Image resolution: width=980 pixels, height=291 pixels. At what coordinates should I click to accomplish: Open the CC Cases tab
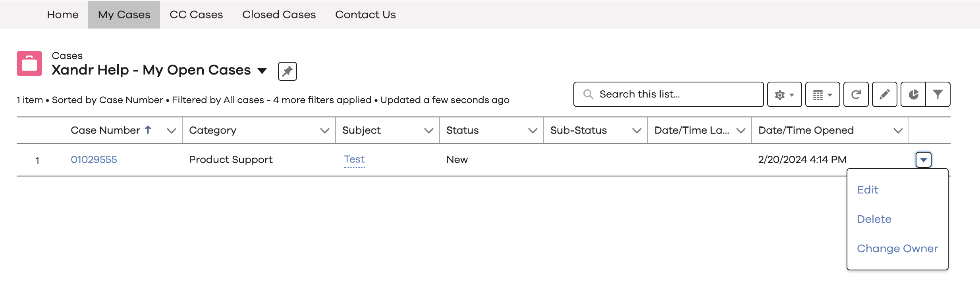(x=196, y=15)
